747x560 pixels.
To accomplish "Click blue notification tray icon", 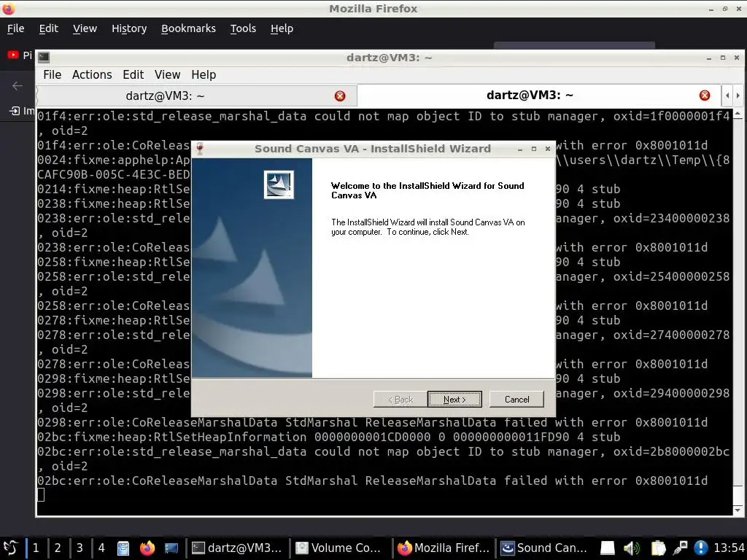I will (x=701, y=548).
